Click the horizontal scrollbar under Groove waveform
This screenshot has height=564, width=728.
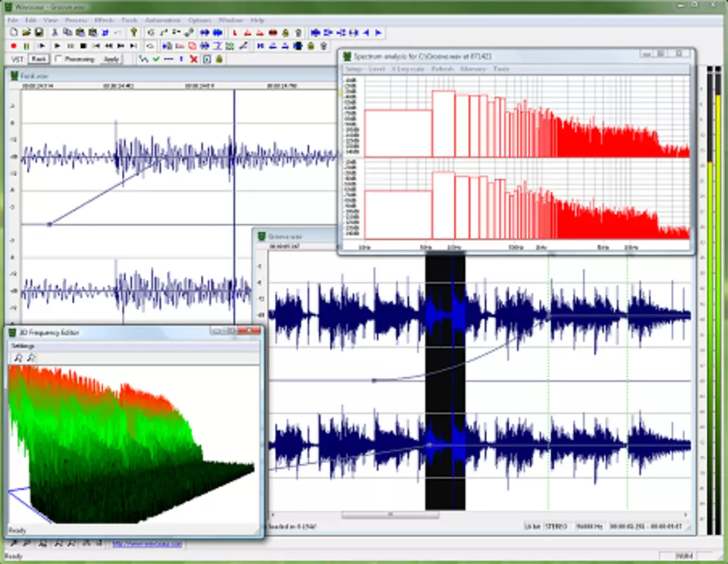[479, 515]
